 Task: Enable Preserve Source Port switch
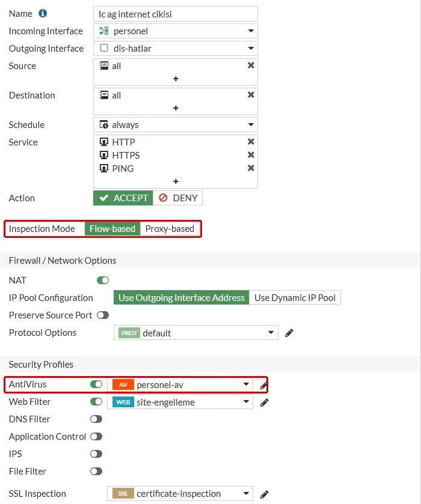103,315
